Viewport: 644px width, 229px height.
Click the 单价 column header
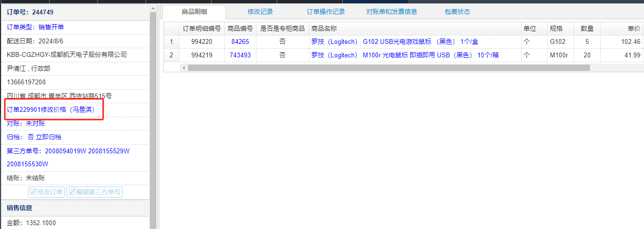622,28
